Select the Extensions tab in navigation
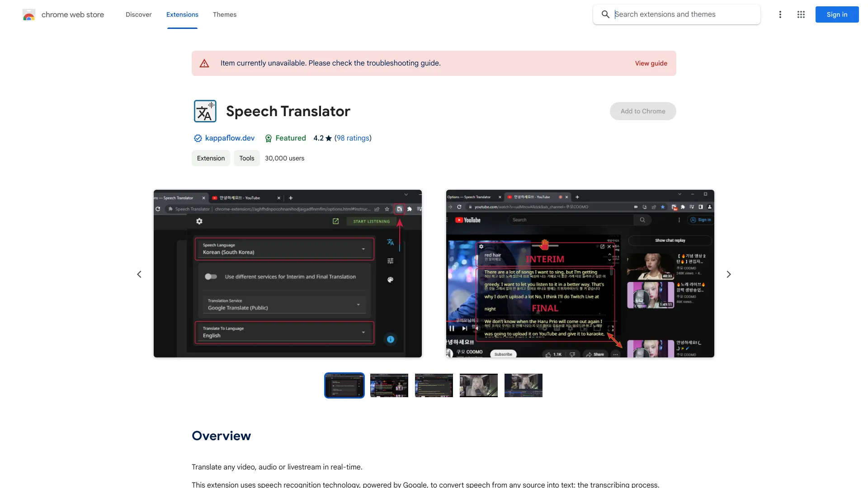868x488 pixels. coord(182,14)
